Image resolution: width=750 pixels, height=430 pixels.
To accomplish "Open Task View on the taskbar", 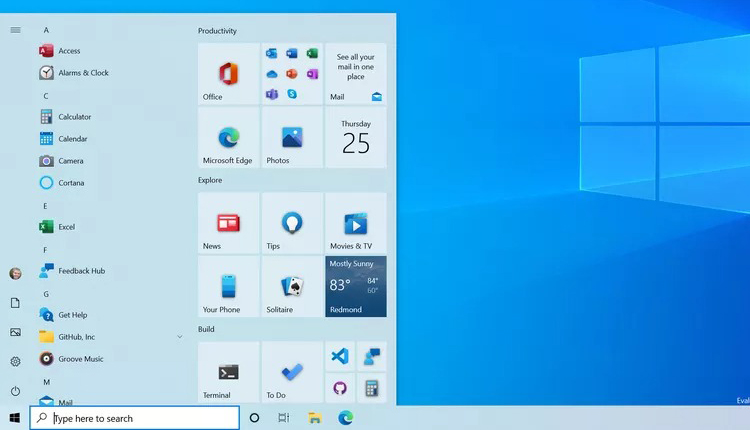I will coord(284,418).
